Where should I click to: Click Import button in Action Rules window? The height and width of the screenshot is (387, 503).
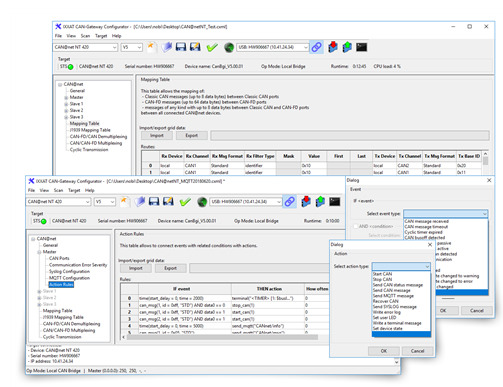click(136, 268)
